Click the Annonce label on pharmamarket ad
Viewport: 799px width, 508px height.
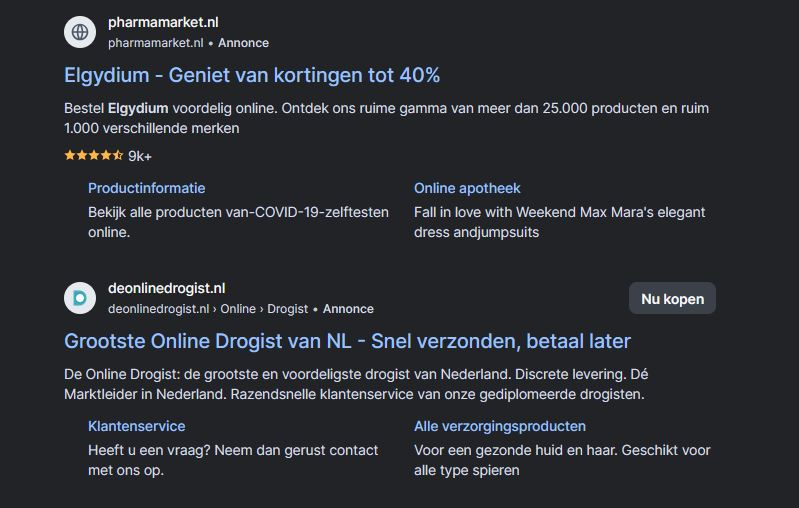pyautogui.click(x=243, y=43)
